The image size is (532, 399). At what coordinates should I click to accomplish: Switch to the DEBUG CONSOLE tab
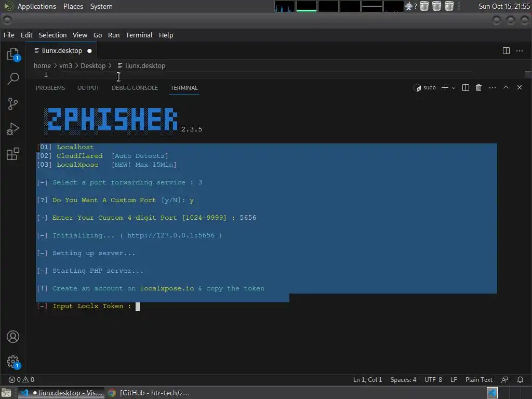[x=135, y=87]
